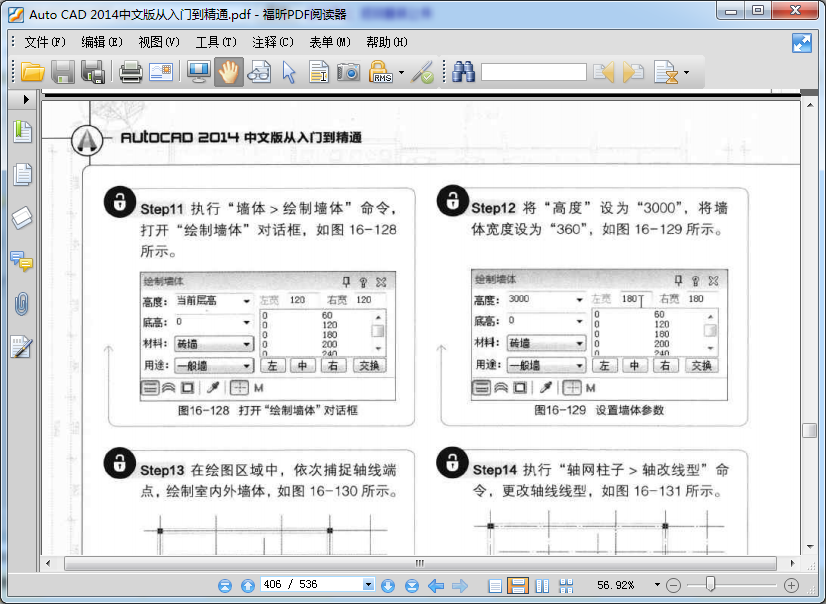This screenshot has width=826, height=604.
Task: Click the vertical scrollbar up arrow
Action: pyautogui.click(x=809, y=105)
